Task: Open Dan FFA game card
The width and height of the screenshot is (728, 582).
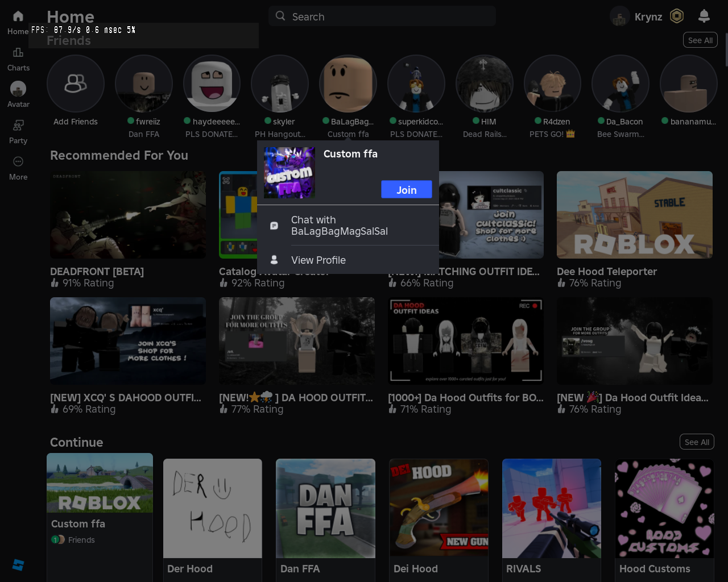Action: (x=325, y=520)
